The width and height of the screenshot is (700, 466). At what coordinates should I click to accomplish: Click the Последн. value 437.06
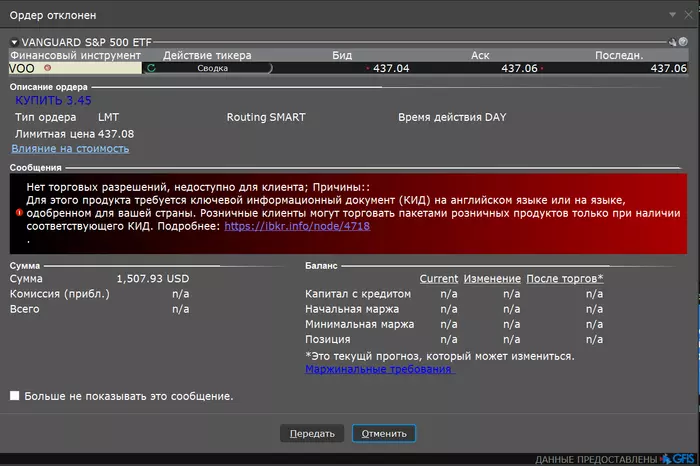click(x=668, y=68)
